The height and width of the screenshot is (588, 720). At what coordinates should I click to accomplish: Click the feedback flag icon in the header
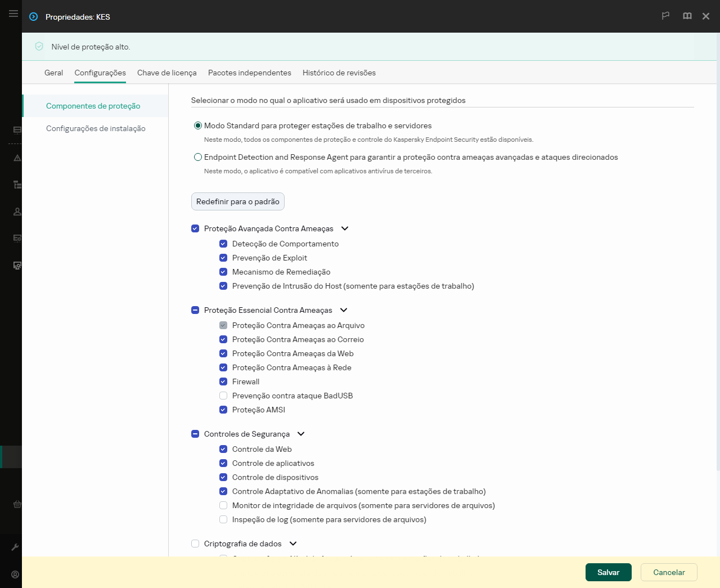[665, 16]
